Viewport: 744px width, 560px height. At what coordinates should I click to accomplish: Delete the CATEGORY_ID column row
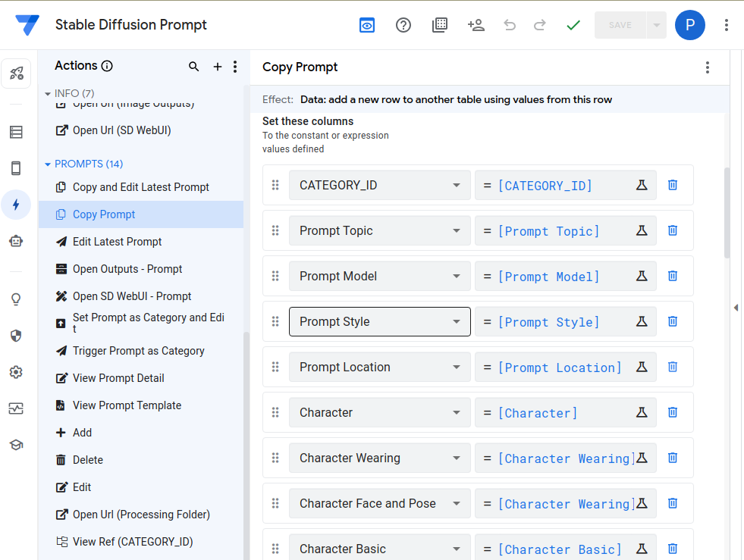click(673, 185)
